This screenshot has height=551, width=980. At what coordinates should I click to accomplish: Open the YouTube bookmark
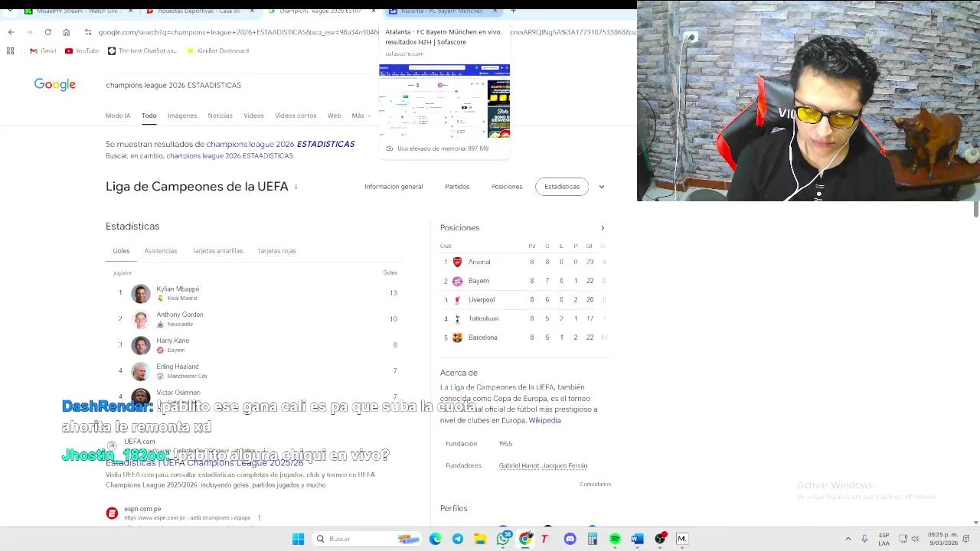(x=82, y=51)
